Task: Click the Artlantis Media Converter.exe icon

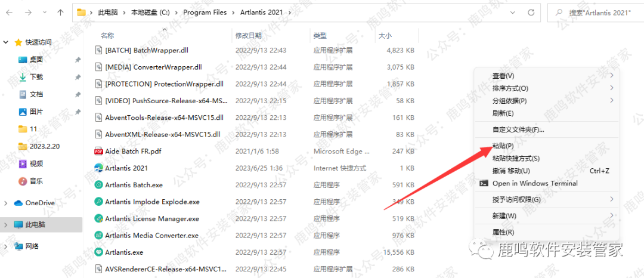Action: [99, 236]
